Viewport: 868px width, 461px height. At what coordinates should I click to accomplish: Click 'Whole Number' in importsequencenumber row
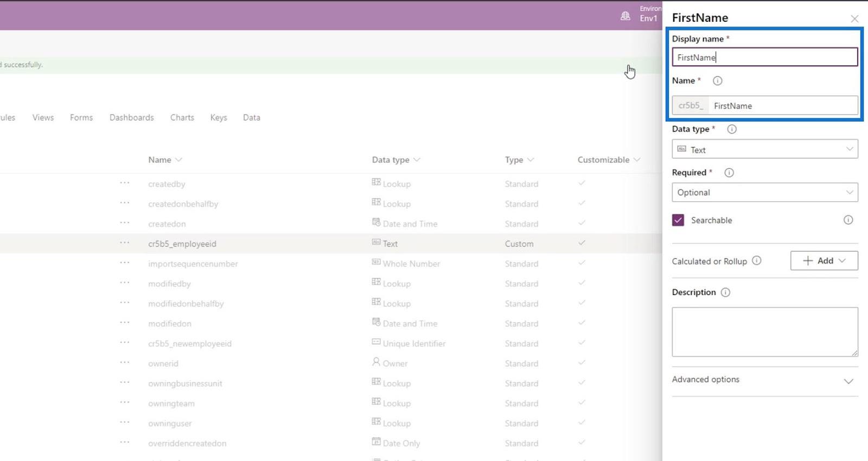click(x=411, y=264)
